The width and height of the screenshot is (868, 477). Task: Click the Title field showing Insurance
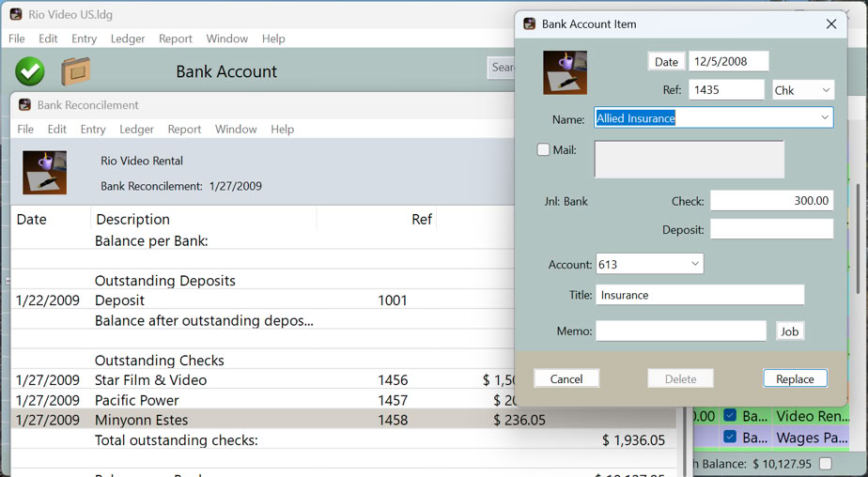tap(700, 295)
